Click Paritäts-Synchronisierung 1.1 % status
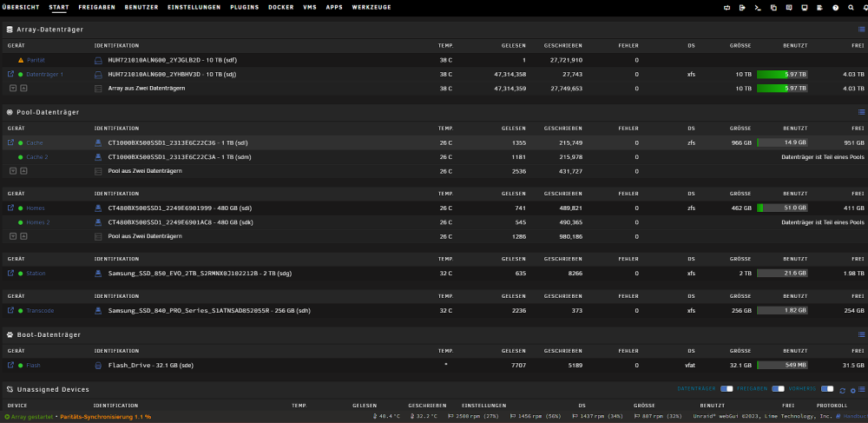The image size is (868, 423). tap(105, 416)
